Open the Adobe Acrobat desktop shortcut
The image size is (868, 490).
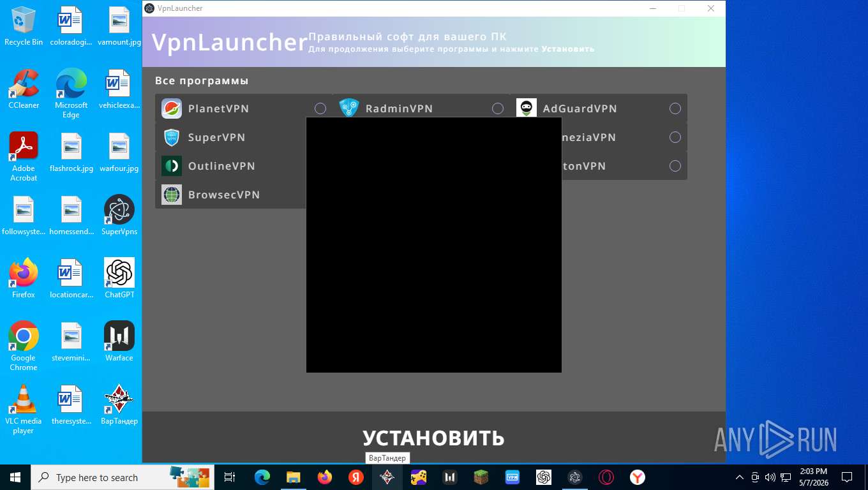click(x=24, y=157)
